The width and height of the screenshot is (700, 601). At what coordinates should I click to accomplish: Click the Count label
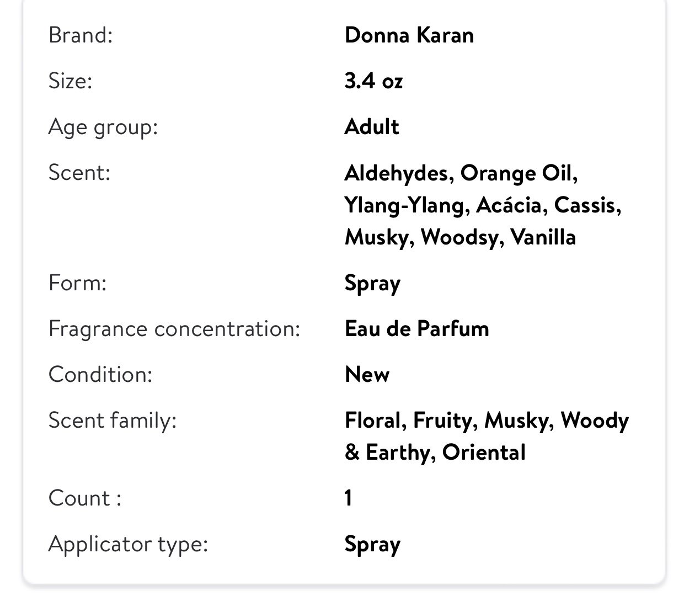point(85,498)
